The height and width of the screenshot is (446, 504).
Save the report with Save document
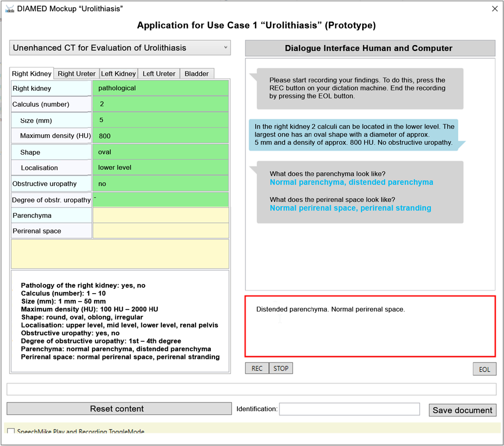coord(462,410)
